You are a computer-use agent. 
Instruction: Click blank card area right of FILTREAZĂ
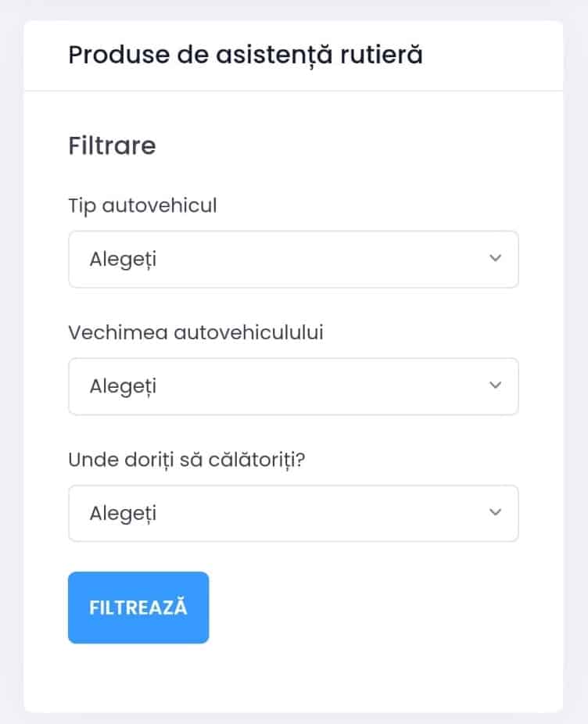pyautogui.click(x=375, y=608)
